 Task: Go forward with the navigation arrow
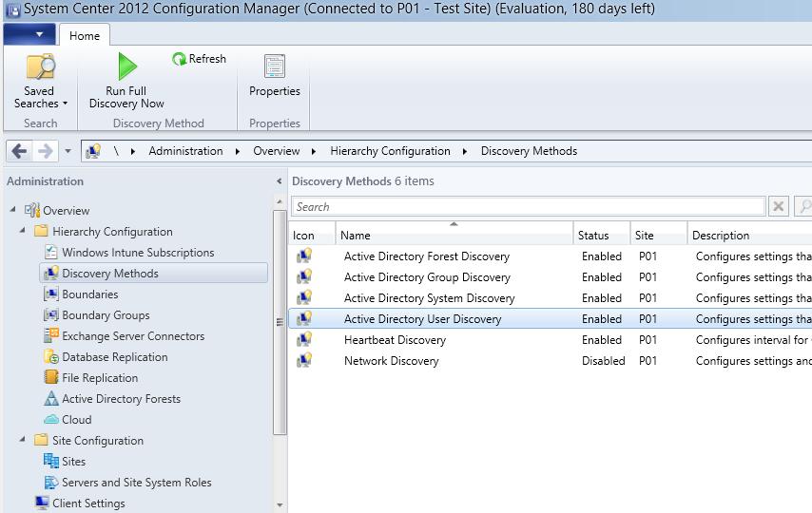[46, 151]
